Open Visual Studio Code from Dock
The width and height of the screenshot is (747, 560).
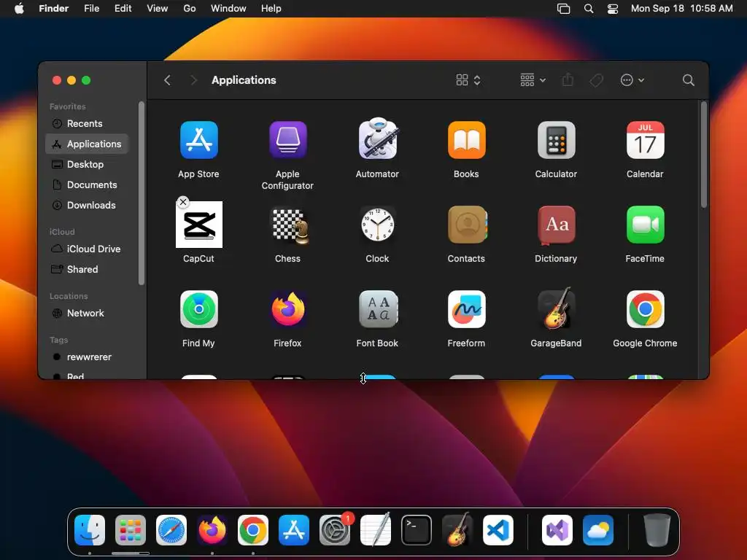click(498, 530)
